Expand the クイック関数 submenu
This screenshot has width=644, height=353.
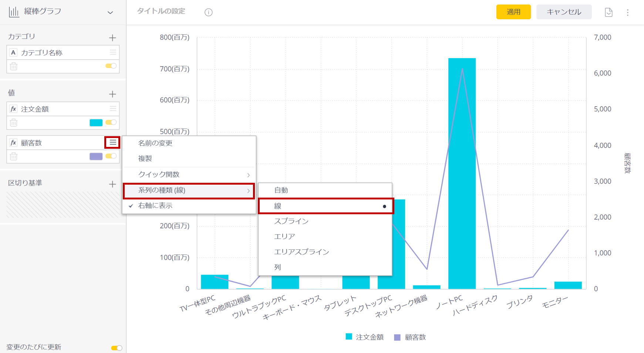click(x=189, y=174)
